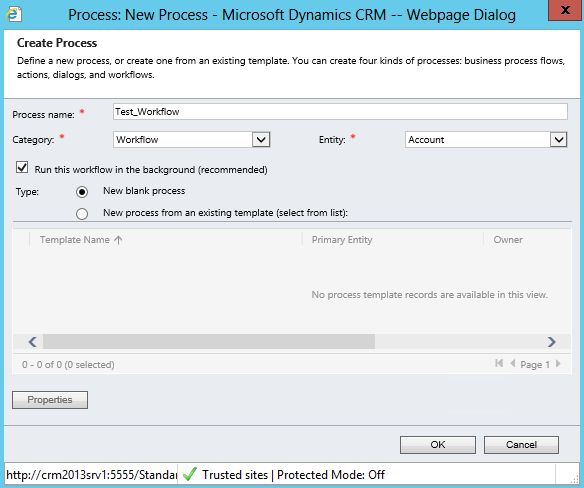Viewport: 584px width, 488px height.
Task: Click the Primary Entity column header
Action: [x=342, y=240]
